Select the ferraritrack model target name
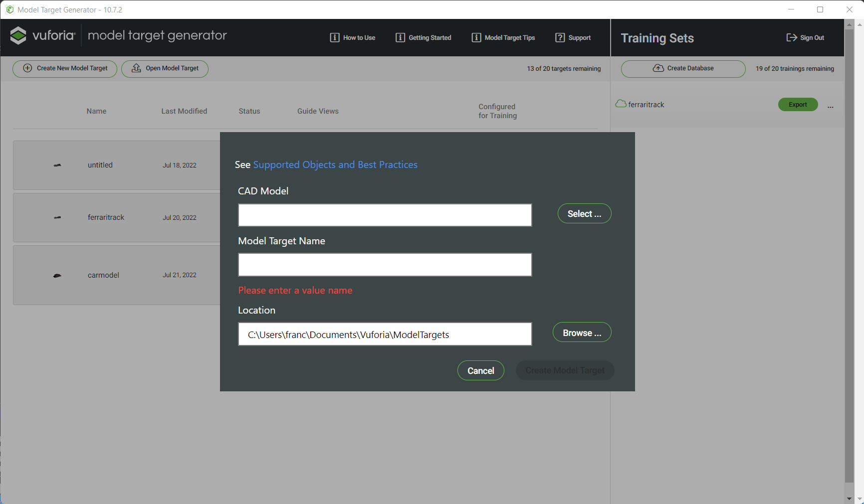The image size is (864, 504). coord(106,217)
